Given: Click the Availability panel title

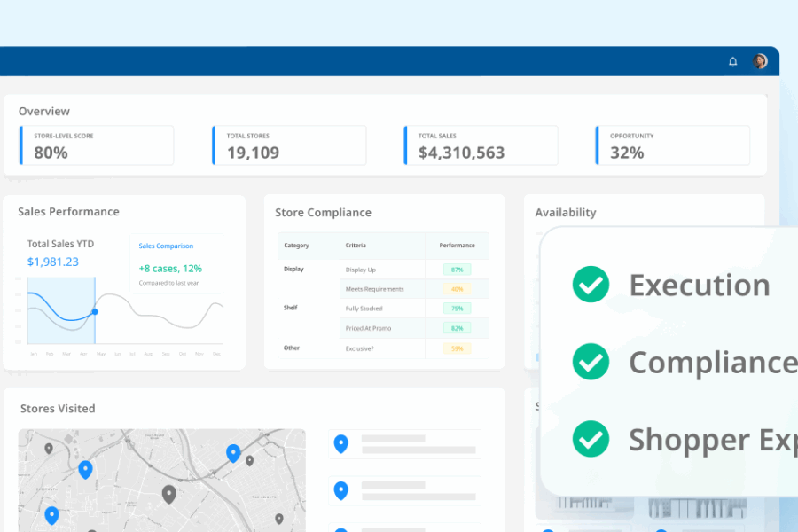Looking at the screenshot, I should [566, 212].
